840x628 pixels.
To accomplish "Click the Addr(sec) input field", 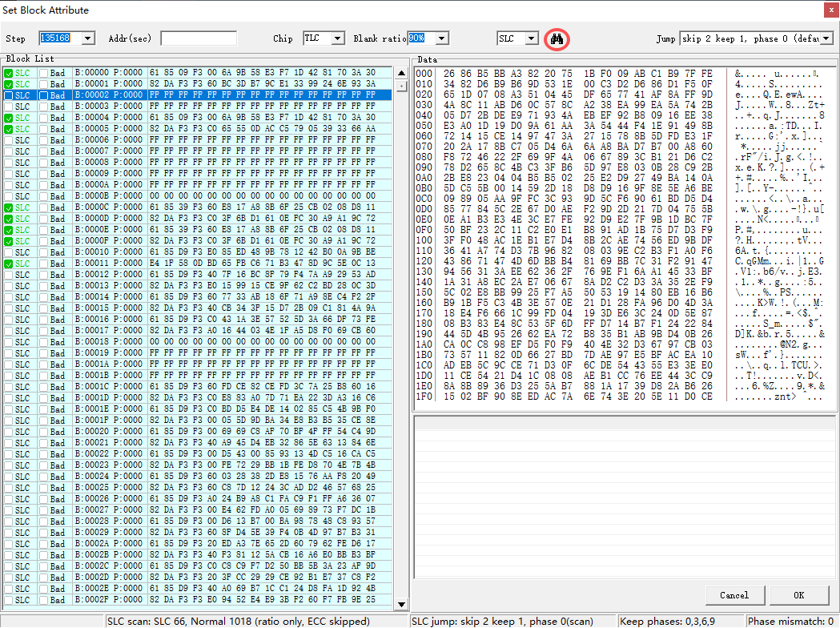I will coord(199,38).
